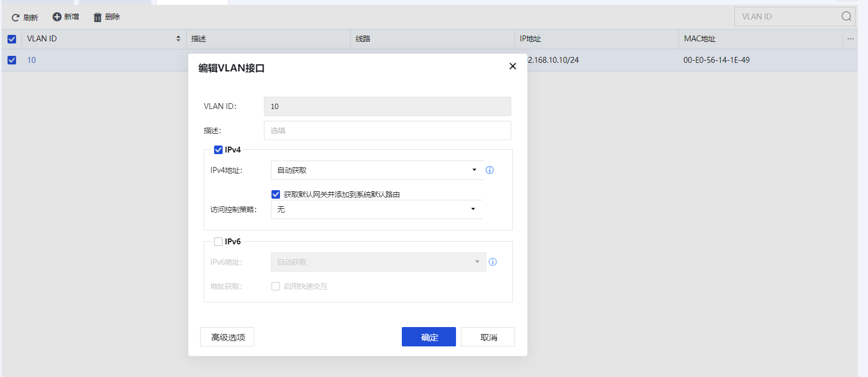
Task: Toggle the default gateway route (获取默认网关) checkbox
Action: 276,194
